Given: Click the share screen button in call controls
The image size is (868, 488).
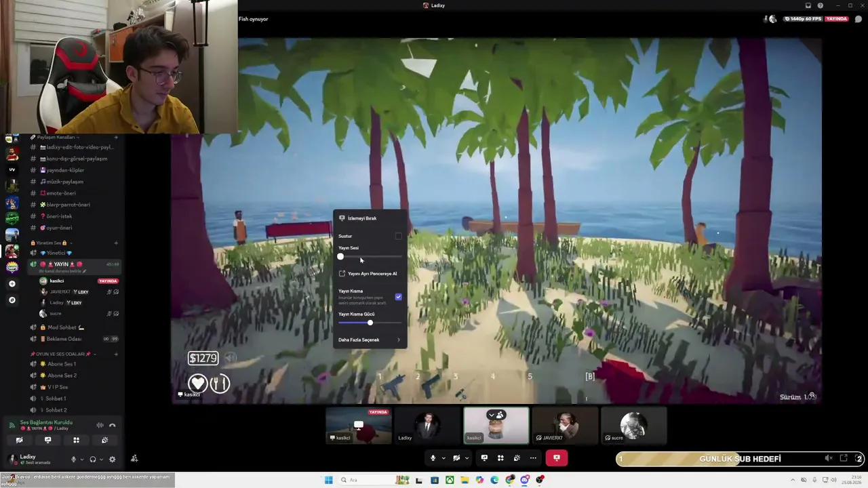Looking at the screenshot, I should pyautogui.click(x=484, y=458).
